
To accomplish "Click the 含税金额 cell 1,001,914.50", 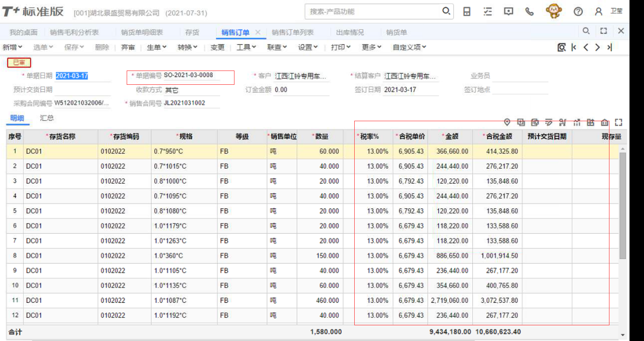I will click(497, 256).
